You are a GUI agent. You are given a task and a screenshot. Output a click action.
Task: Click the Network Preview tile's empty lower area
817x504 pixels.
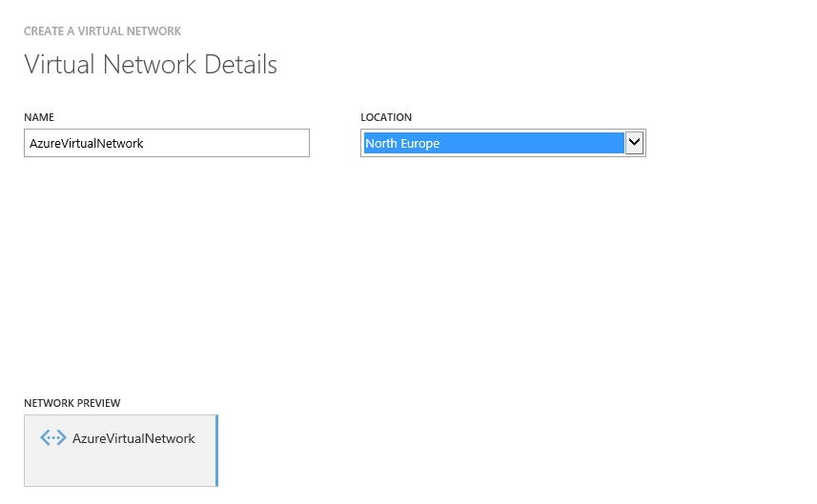[120, 469]
